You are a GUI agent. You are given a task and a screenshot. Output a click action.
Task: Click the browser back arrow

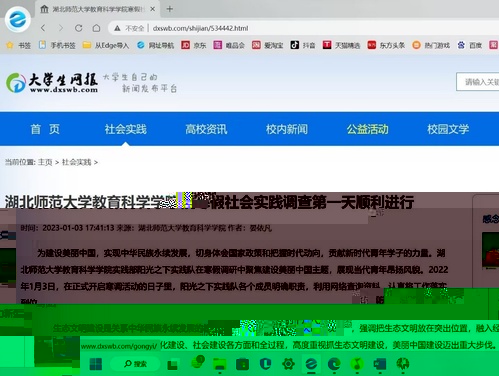(43, 28)
